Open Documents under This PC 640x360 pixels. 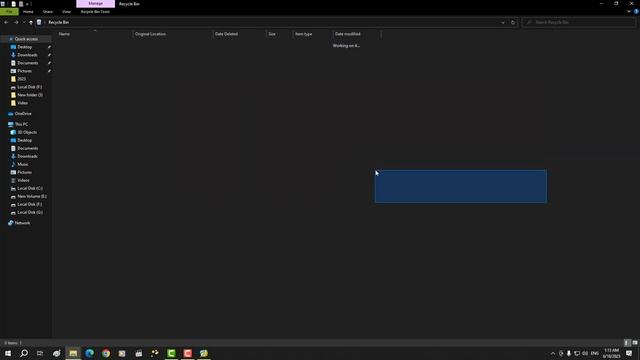[x=28, y=149]
